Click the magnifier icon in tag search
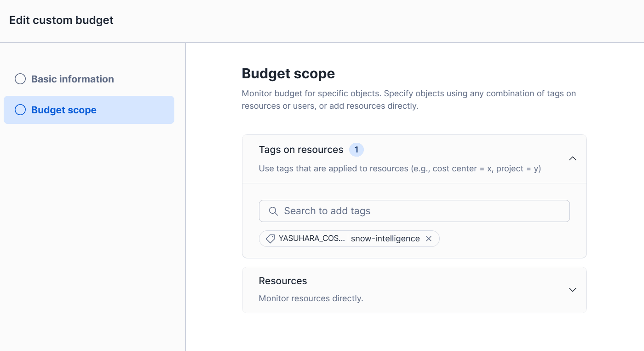The height and width of the screenshot is (351, 644). [273, 211]
